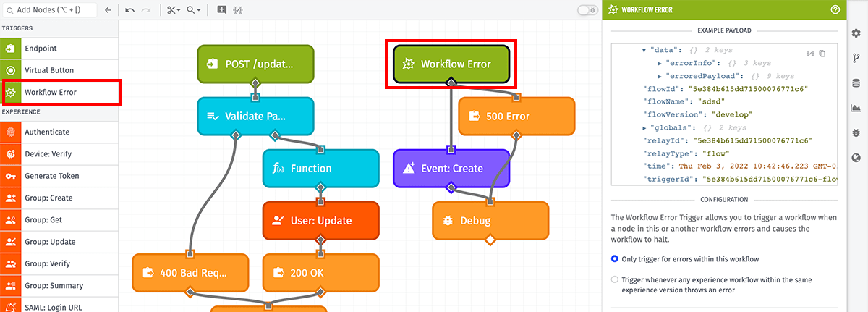
Task: Click the help question mark icon
Action: [x=835, y=9]
